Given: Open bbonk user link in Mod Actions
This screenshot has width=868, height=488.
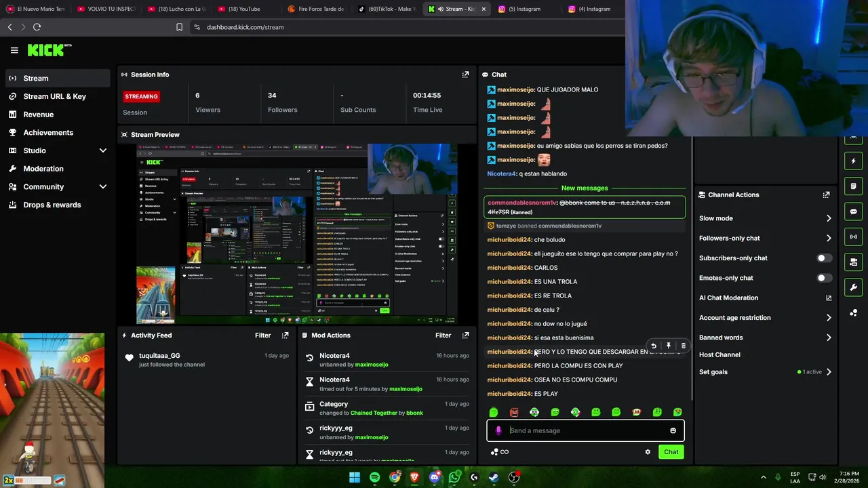Looking at the screenshot, I should pyautogui.click(x=414, y=413).
